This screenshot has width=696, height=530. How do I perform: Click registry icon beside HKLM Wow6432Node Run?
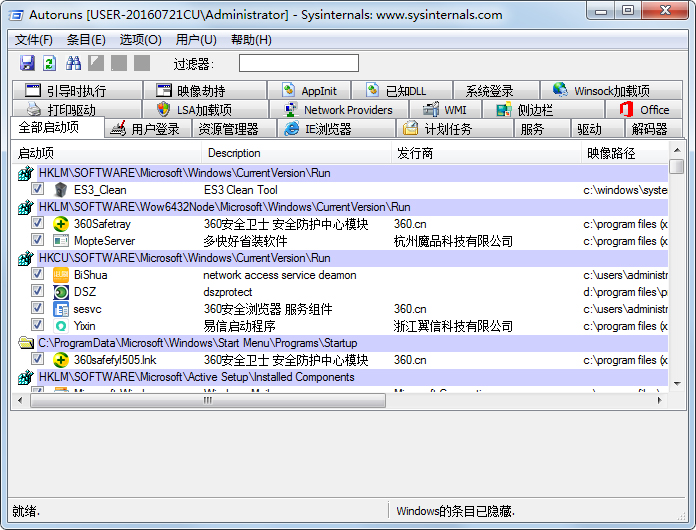[26, 207]
